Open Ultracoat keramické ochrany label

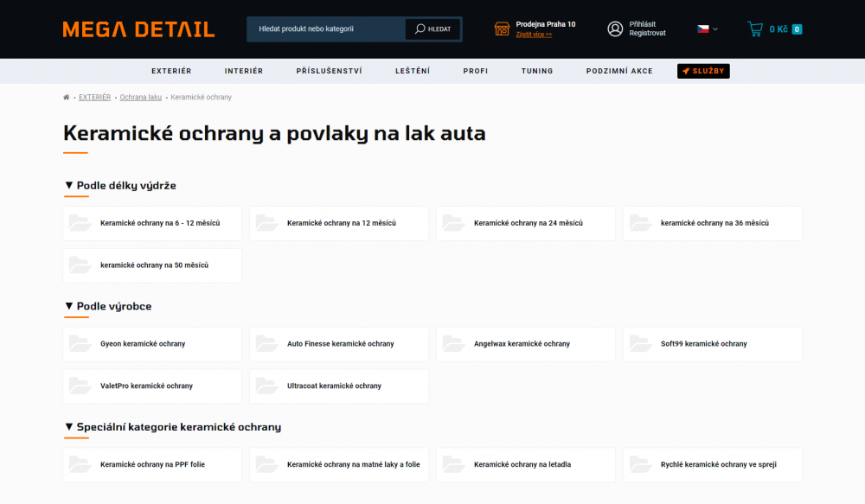pyautogui.click(x=334, y=386)
